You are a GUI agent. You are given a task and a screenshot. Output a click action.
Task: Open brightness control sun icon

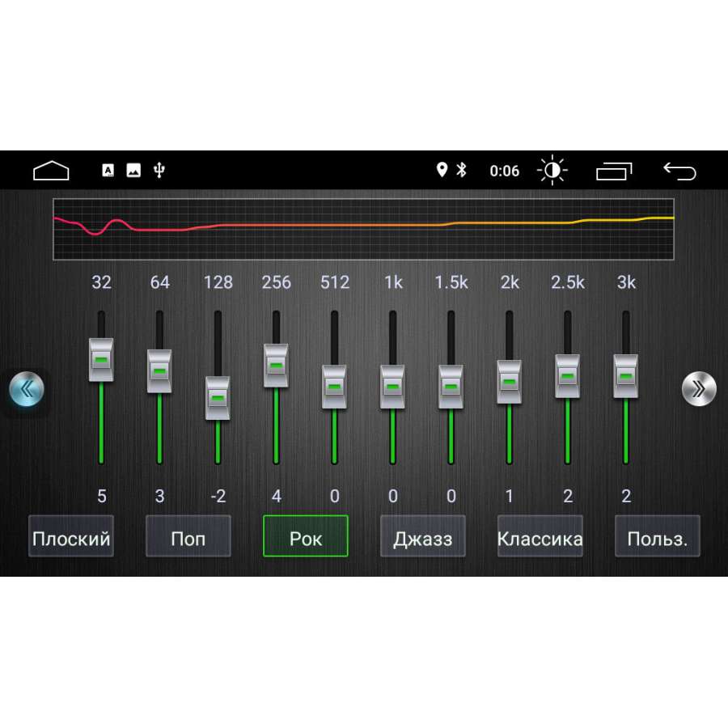552,171
